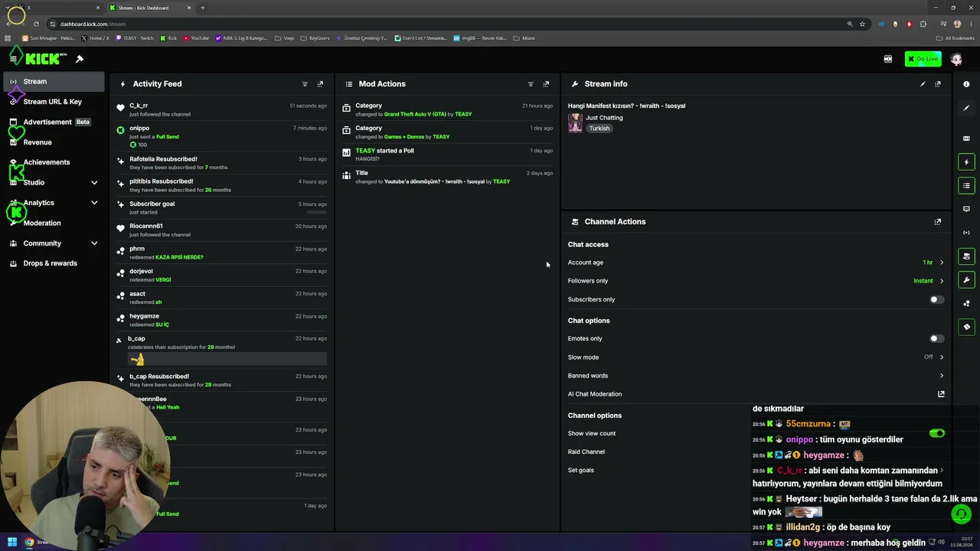Edit Stream info with pencil icon
The image size is (980, 551).
tap(923, 84)
